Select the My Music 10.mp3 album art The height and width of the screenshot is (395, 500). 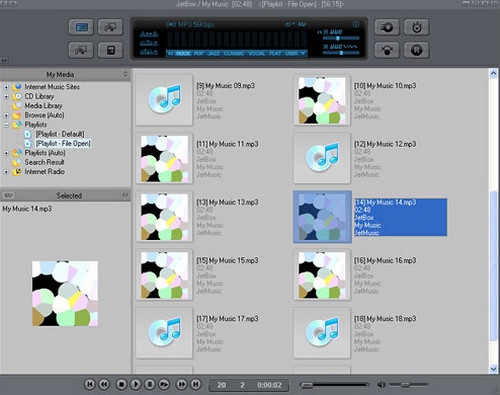tap(322, 100)
